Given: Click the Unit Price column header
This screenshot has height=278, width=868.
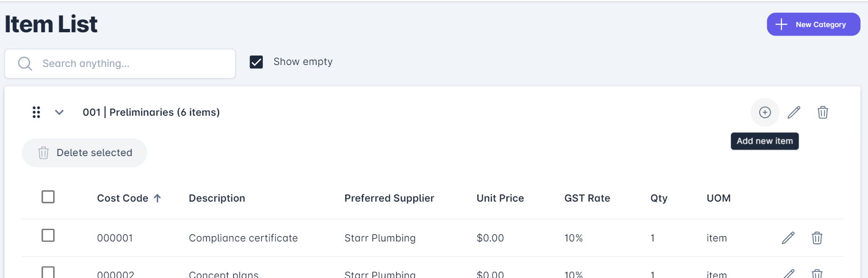Looking at the screenshot, I should tap(500, 198).
